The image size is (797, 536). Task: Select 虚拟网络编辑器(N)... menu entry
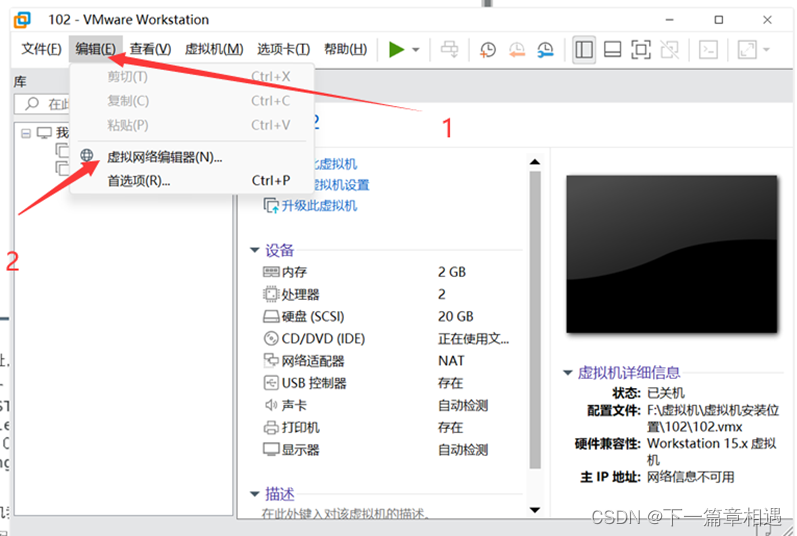[192, 157]
